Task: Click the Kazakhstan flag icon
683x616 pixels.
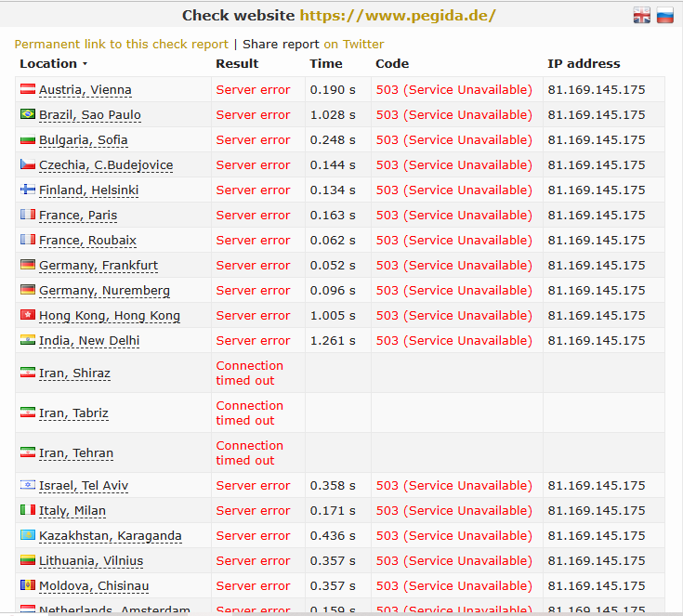Action: [x=28, y=535]
